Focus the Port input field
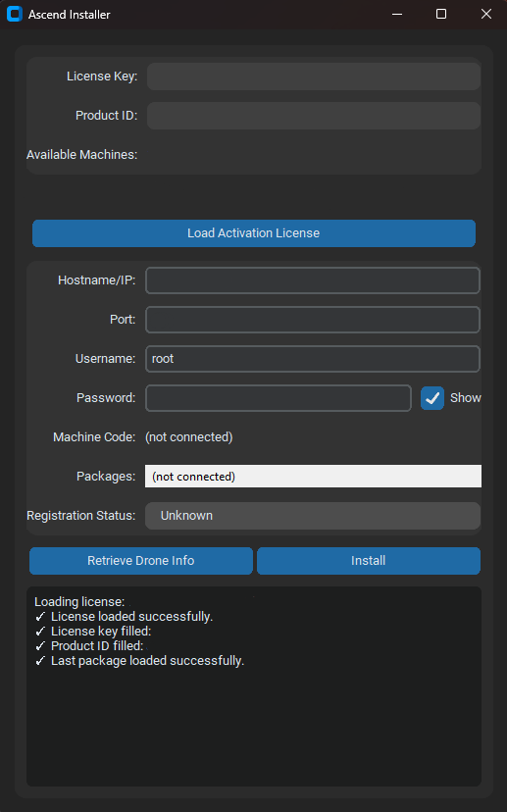 [312, 320]
